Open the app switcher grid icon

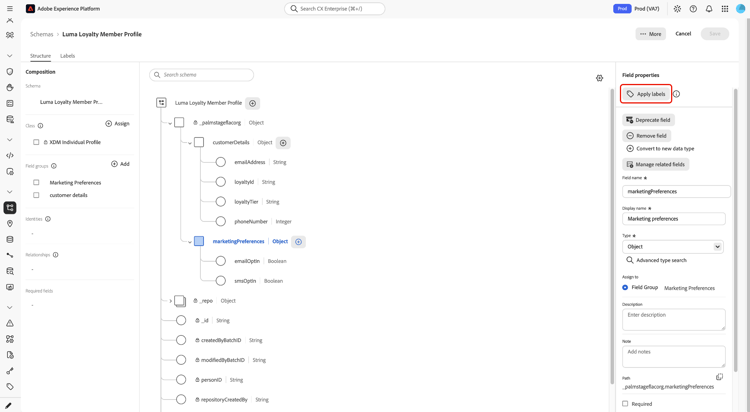pyautogui.click(x=725, y=9)
